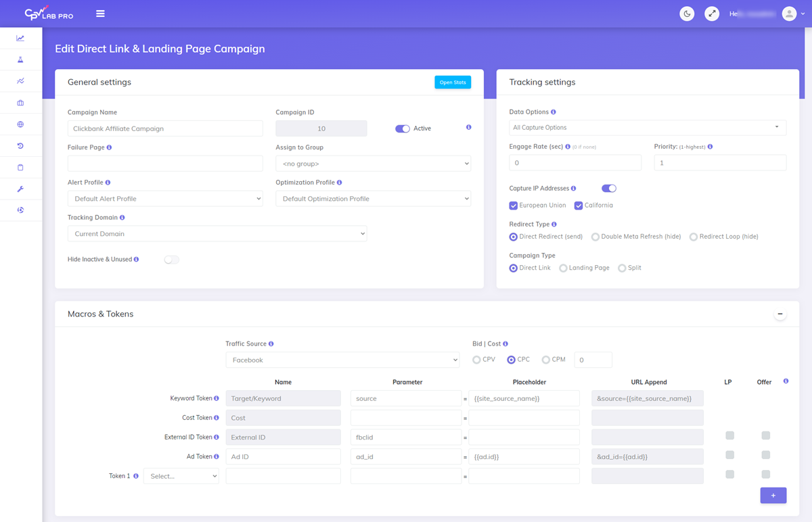The image size is (812, 522).
Task: Click info icon beside Redirect Type
Action: point(554,224)
